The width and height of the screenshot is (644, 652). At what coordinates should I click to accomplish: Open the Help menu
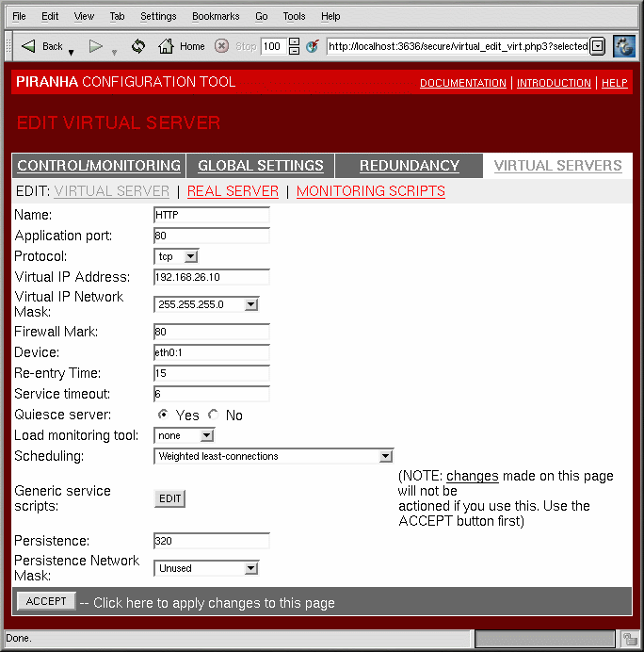pyautogui.click(x=330, y=16)
